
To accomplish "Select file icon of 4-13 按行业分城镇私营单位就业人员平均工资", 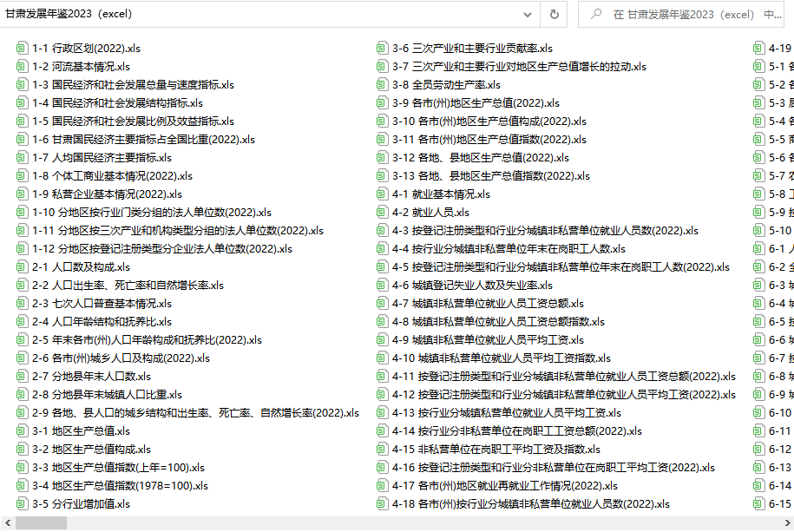I will pos(382,413).
